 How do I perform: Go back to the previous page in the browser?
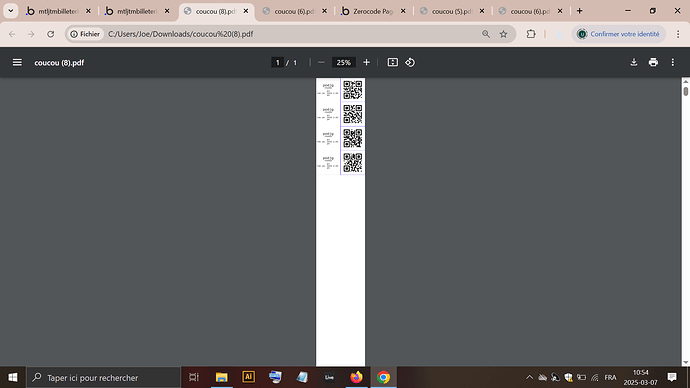(12, 34)
